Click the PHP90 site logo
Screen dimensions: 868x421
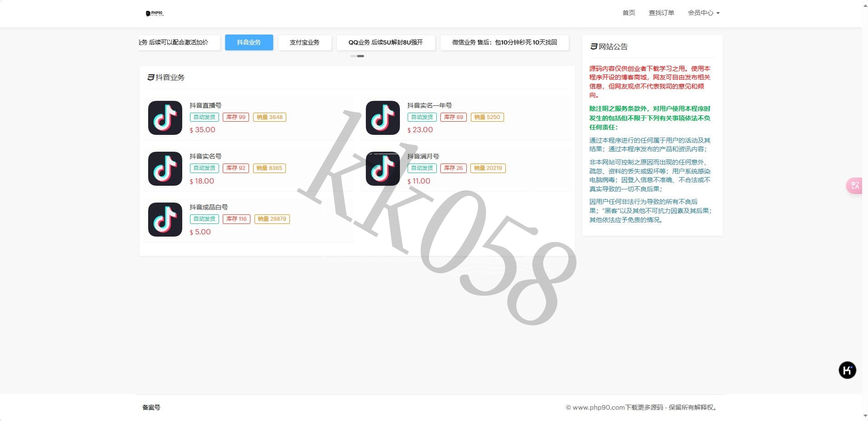click(x=155, y=14)
